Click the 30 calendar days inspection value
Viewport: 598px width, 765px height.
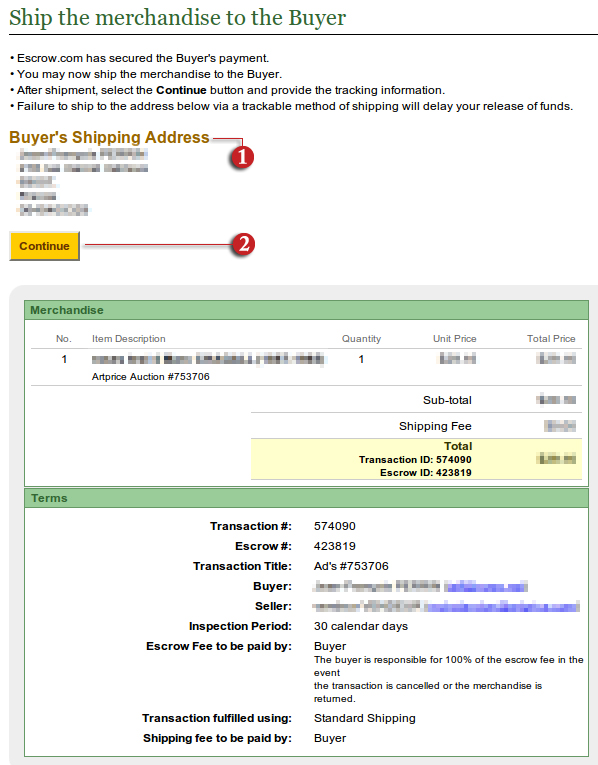click(x=361, y=626)
